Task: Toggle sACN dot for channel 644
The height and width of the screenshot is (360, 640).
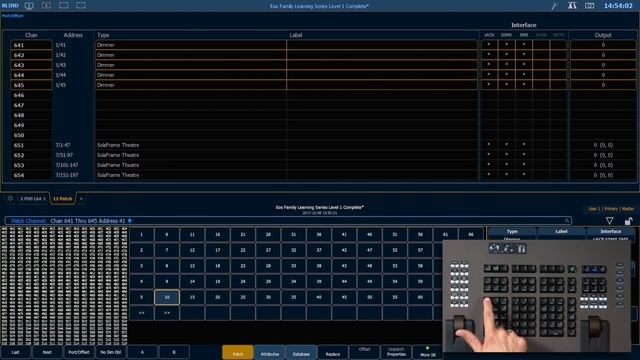Action: [489, 74]
